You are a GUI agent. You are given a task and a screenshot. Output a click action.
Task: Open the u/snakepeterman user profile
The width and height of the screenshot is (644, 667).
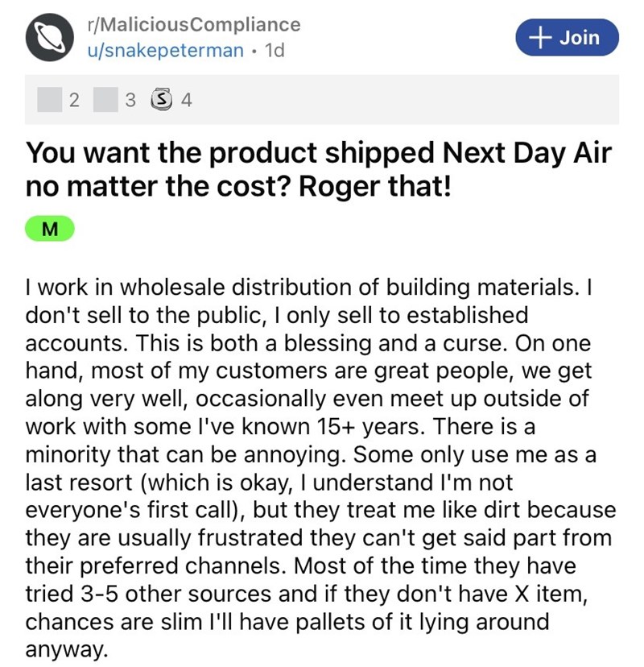point(164,51)
